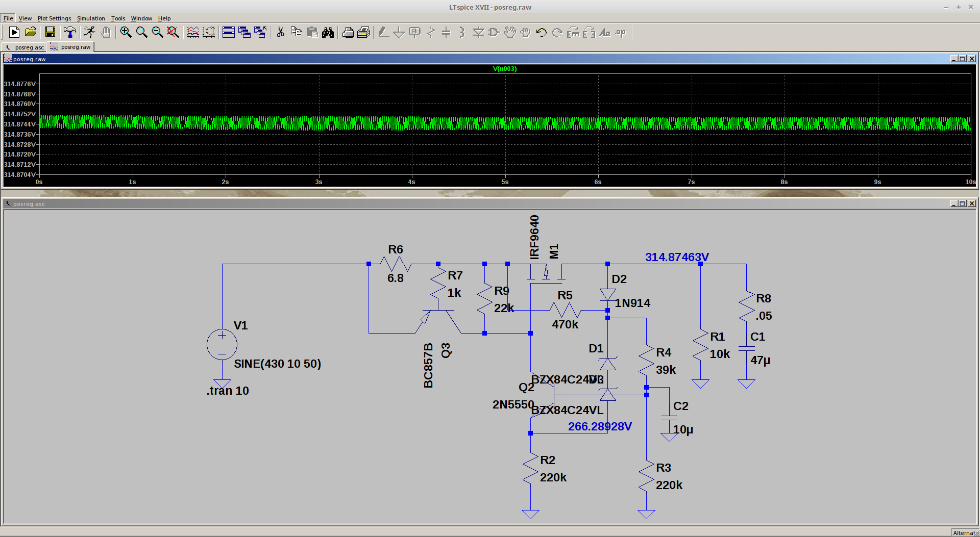Click the Print icon
This screenshot has width=980, height=537.
[363, 33]
